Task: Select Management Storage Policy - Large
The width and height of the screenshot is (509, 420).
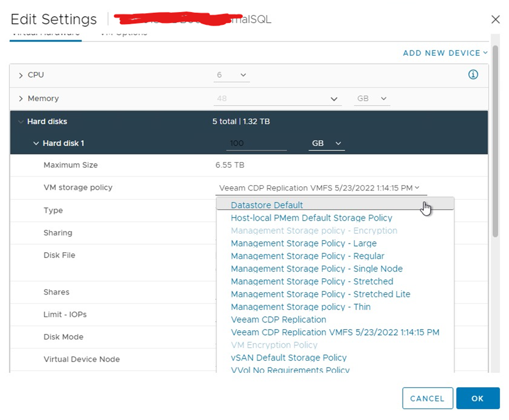Action: pos(303,243)
